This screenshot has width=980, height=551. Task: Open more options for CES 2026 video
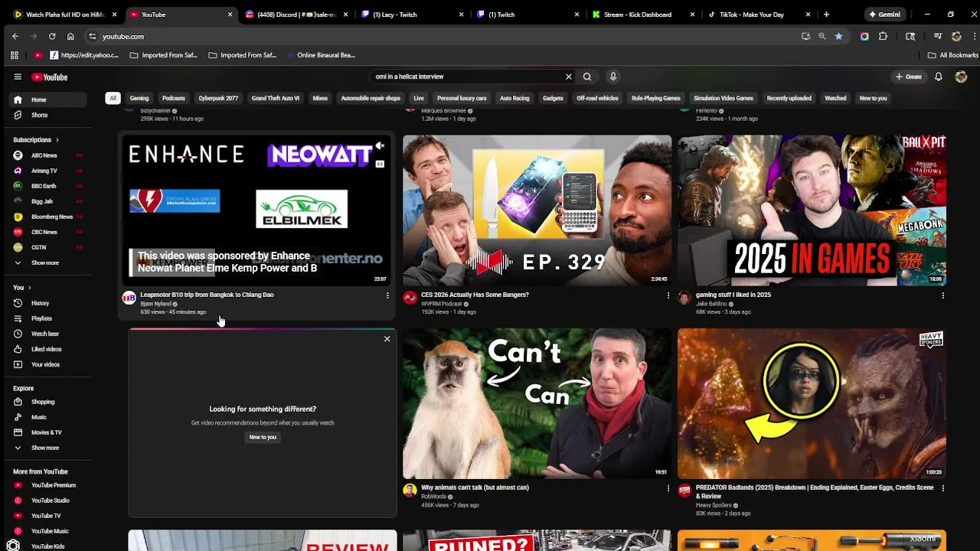coord(668,295)
